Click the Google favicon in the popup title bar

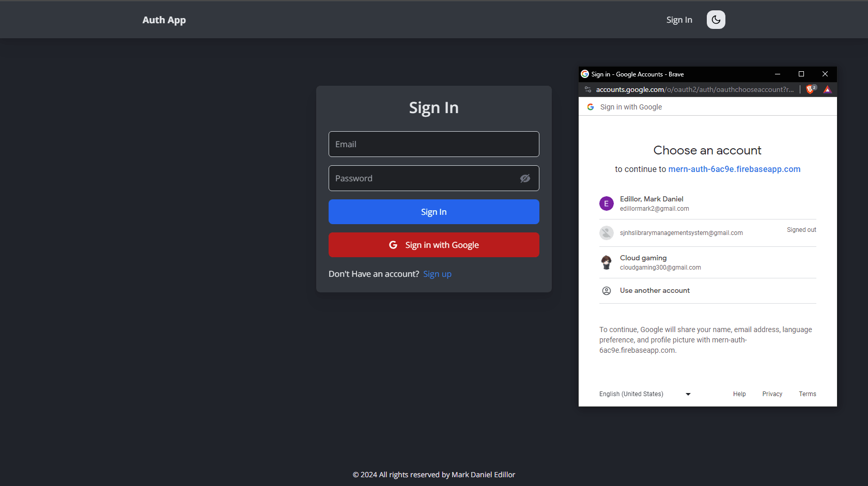pyautogui.click(x=585, y=74)
